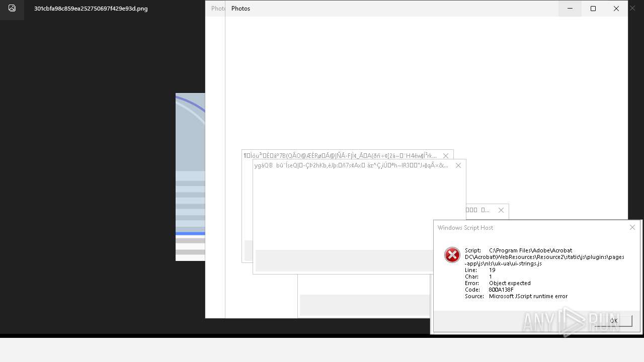Click the 'Object expected' error text
The image size is (644, 362).
(510, 283)
